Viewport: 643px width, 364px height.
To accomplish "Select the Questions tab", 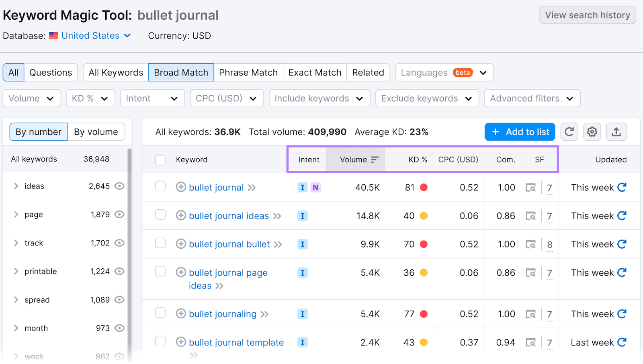I will pos(51,72).
